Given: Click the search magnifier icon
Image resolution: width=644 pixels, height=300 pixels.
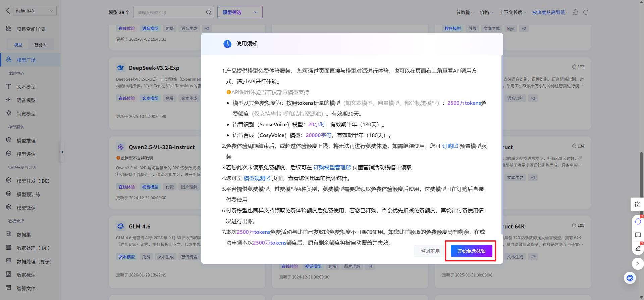Looking at the screenshot, I should point(209,12).
